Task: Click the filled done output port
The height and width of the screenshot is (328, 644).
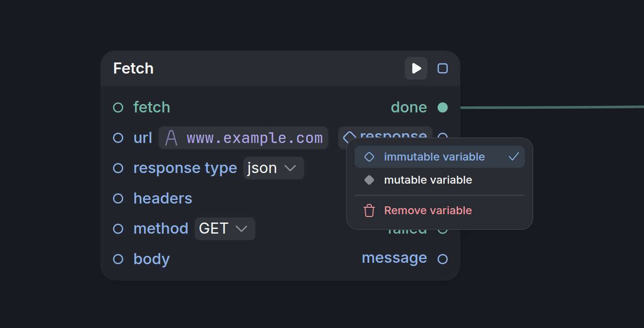Action: [x=442, y=107]
